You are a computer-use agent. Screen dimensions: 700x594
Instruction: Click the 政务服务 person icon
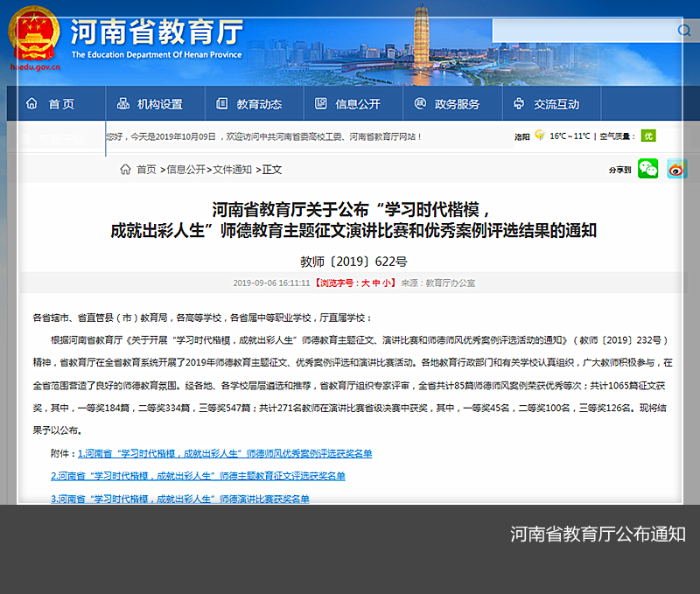tap(419, 104)
